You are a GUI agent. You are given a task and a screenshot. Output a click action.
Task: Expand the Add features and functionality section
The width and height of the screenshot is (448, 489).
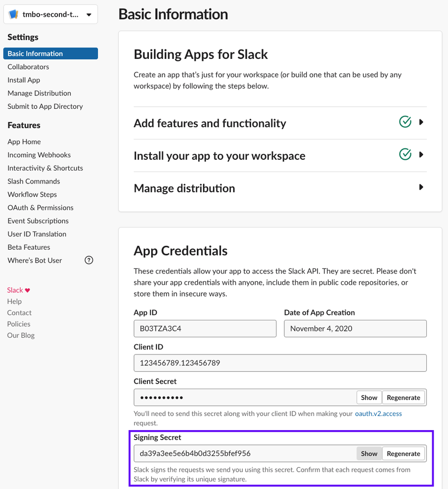(421, 122)
